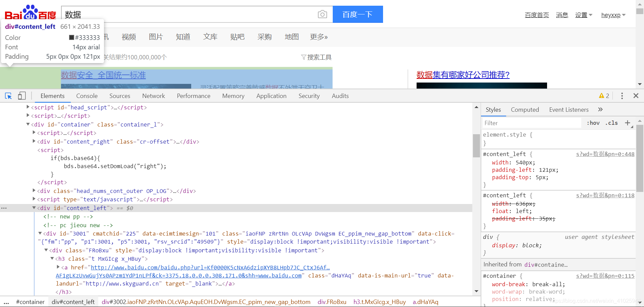Click the 数据集有哪家好公司推荐 result link
The width and height of the screenshot is (644, 307).
(463, 75)
